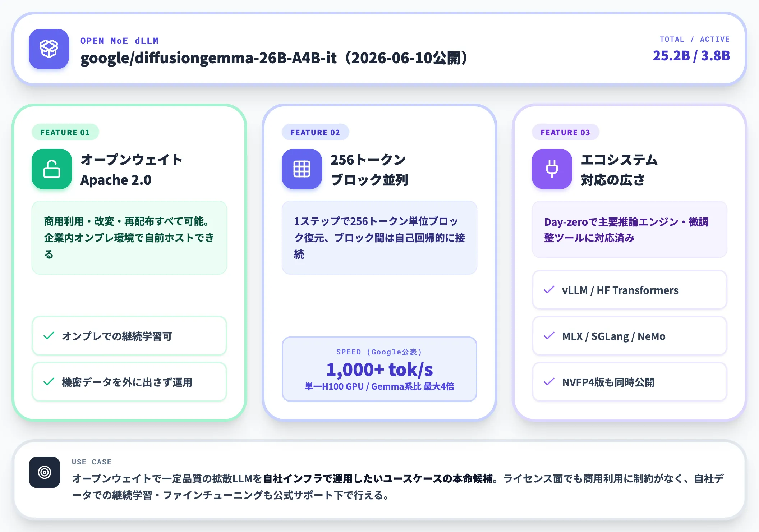Click the TOTAL / ACTIVE label

[695, 39]
